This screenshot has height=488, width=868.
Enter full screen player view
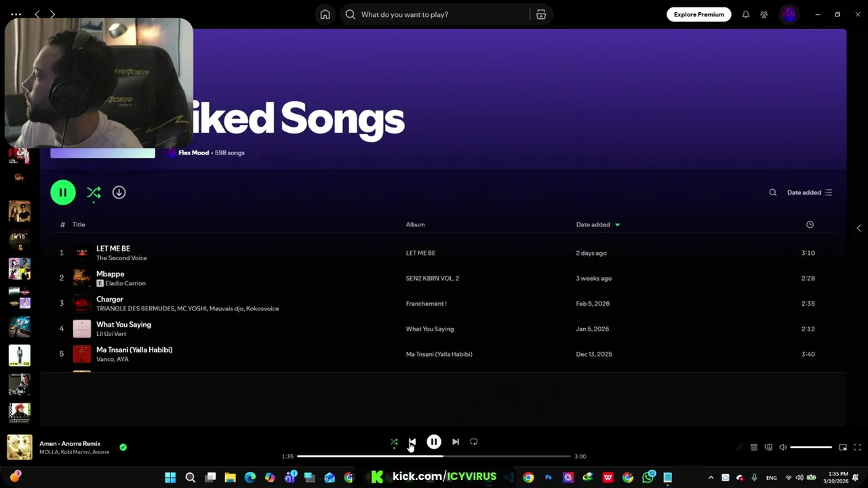click(x=857, y=447)
